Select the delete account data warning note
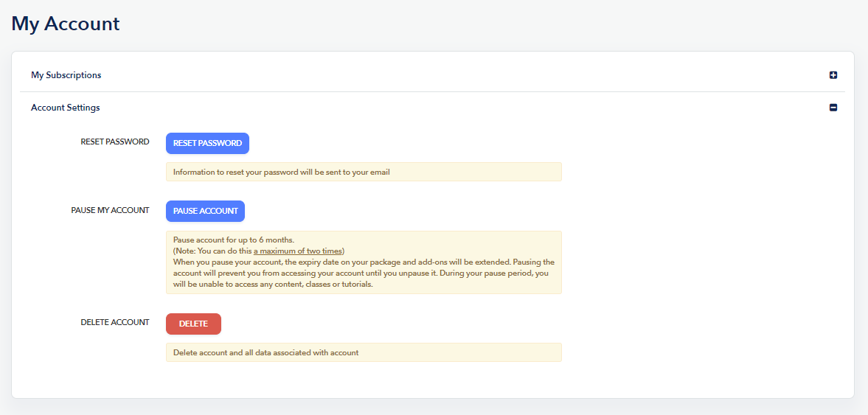 (363, 352)
